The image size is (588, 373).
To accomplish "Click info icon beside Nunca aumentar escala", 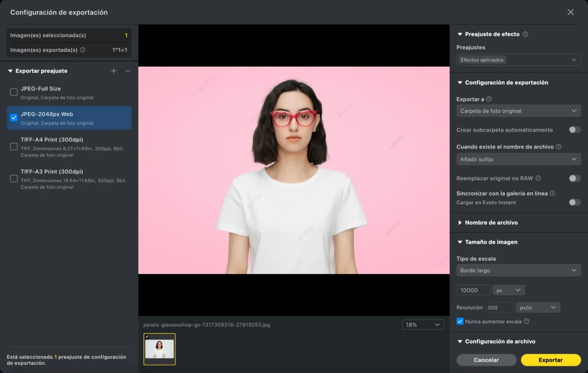I will 526,322.
